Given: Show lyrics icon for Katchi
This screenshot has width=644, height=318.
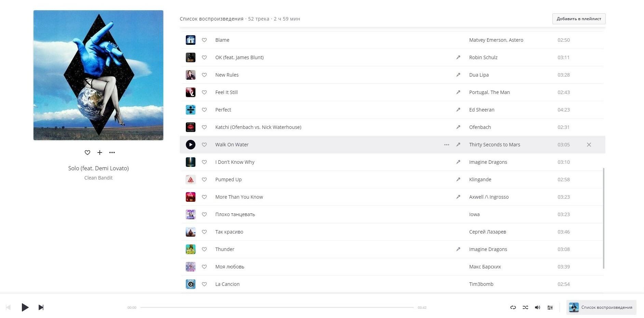Looking at the screenshot, I should (458, 127).
